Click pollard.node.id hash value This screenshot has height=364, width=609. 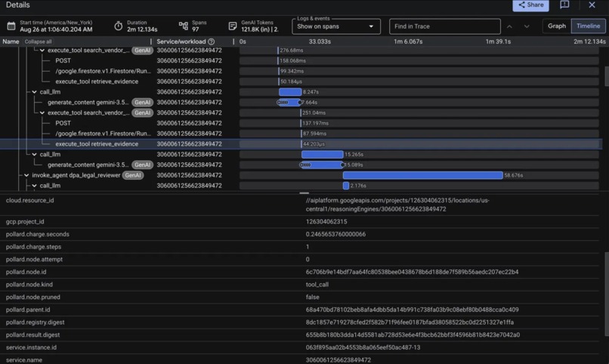412,272
